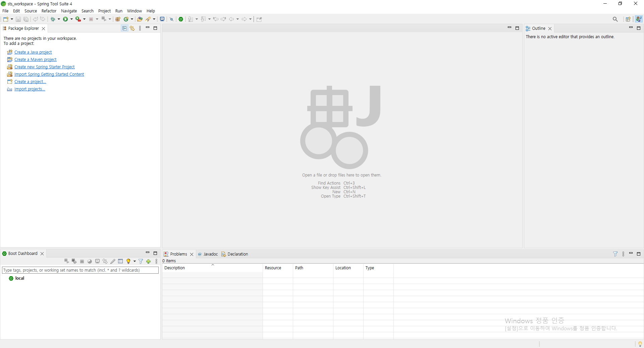
Task: Click the Create a Java project link
Action: (33, 52)
